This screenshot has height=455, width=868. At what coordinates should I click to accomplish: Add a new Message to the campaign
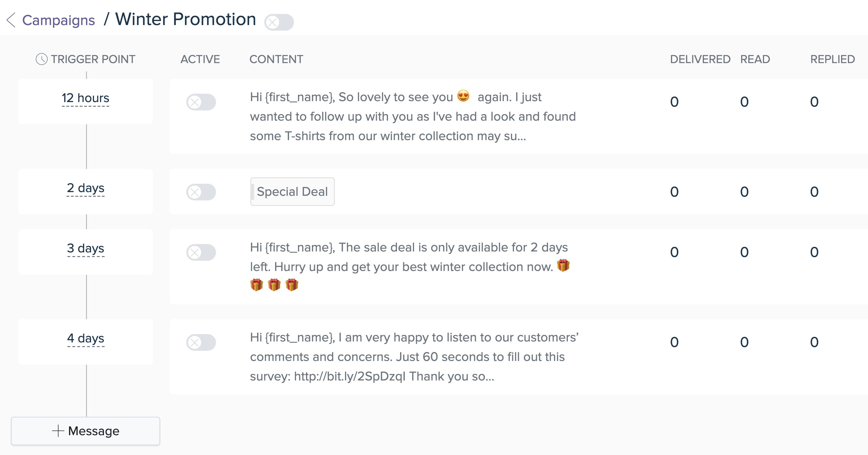(x=86, y=431)
